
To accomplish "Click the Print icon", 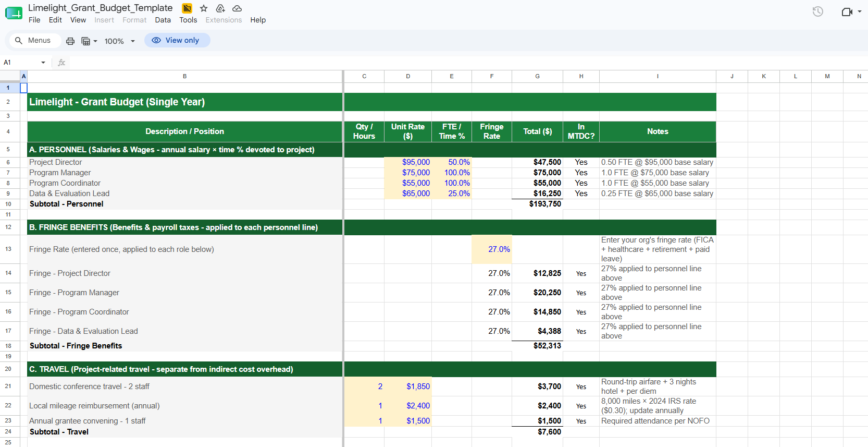I will point(70,41).
